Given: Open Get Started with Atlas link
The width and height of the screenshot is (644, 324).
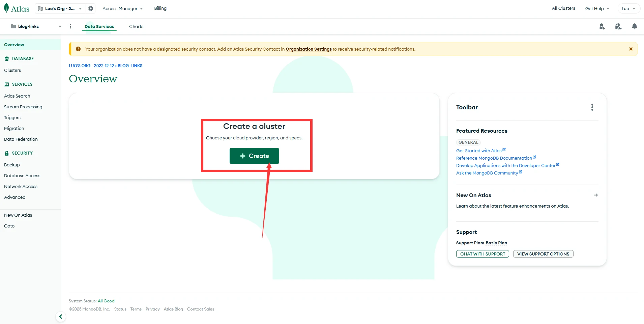Looking at the screenshot, I should pos(479,151).
